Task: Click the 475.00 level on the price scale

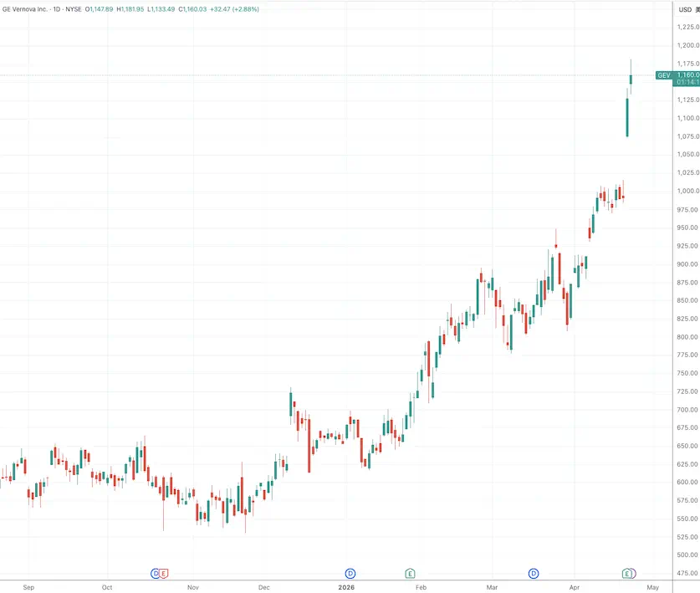Action: [x=687, y=573]
